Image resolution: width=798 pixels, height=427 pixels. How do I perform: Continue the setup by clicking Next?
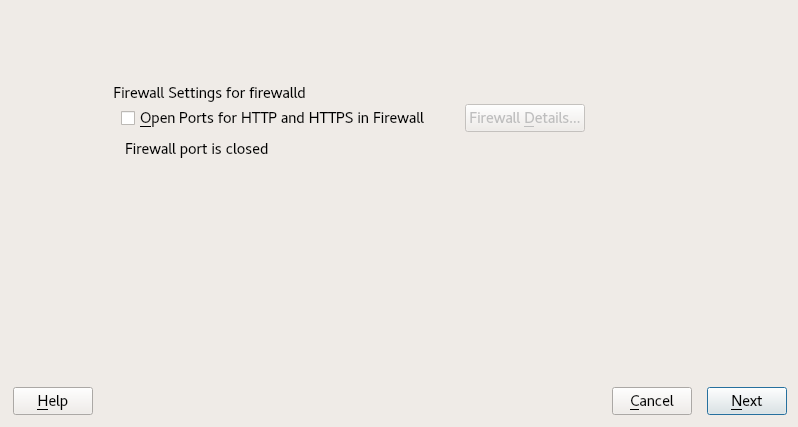746,401
